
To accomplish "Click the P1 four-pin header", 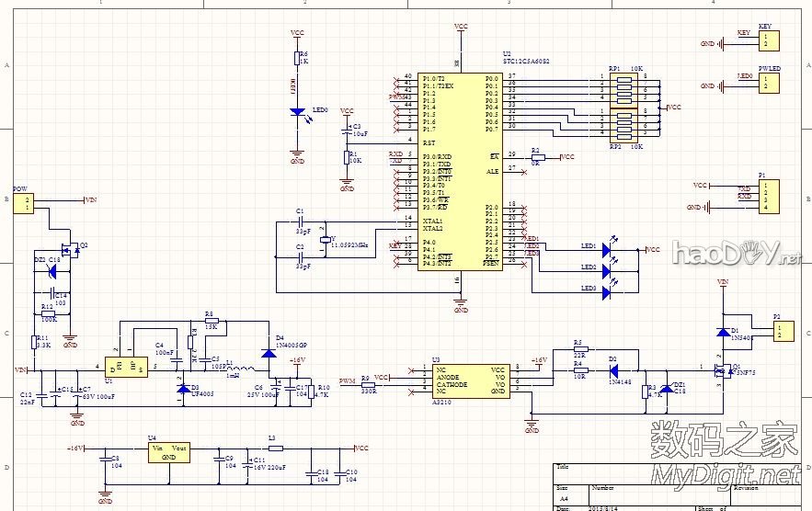I will tap(765, 196).
